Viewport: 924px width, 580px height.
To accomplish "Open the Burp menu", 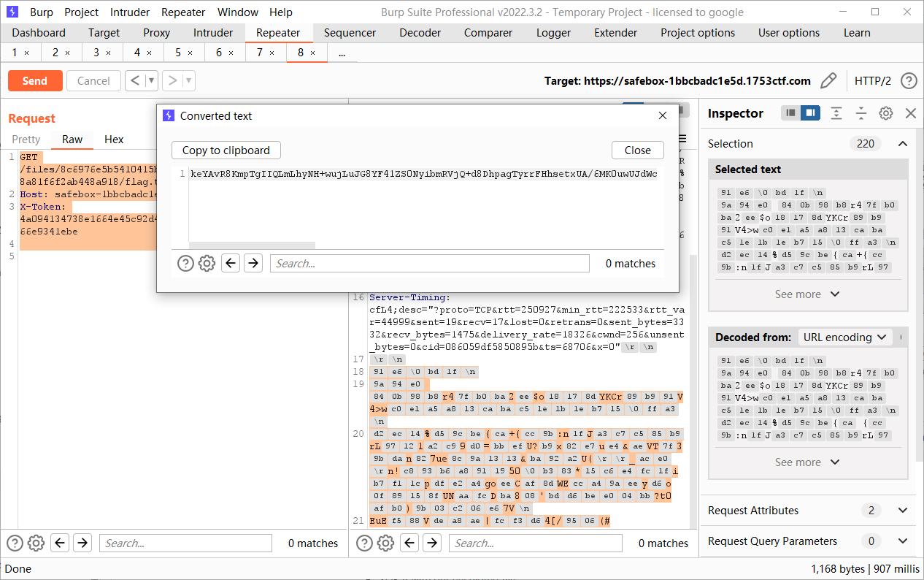I will pos(42,12).
